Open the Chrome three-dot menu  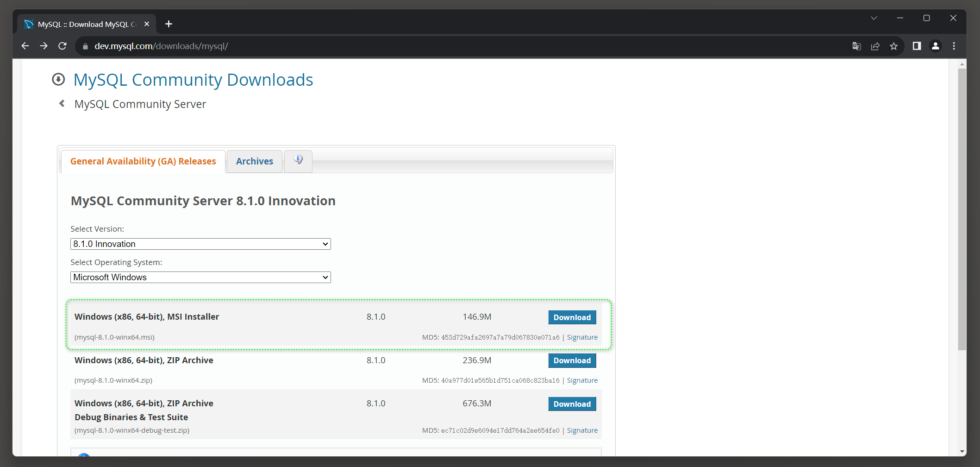(954, 46)
